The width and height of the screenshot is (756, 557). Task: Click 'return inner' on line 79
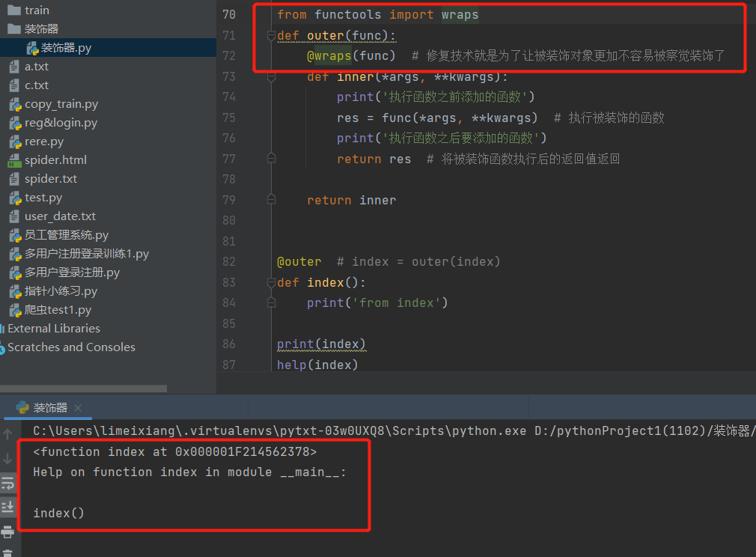[x=352, y=200]
